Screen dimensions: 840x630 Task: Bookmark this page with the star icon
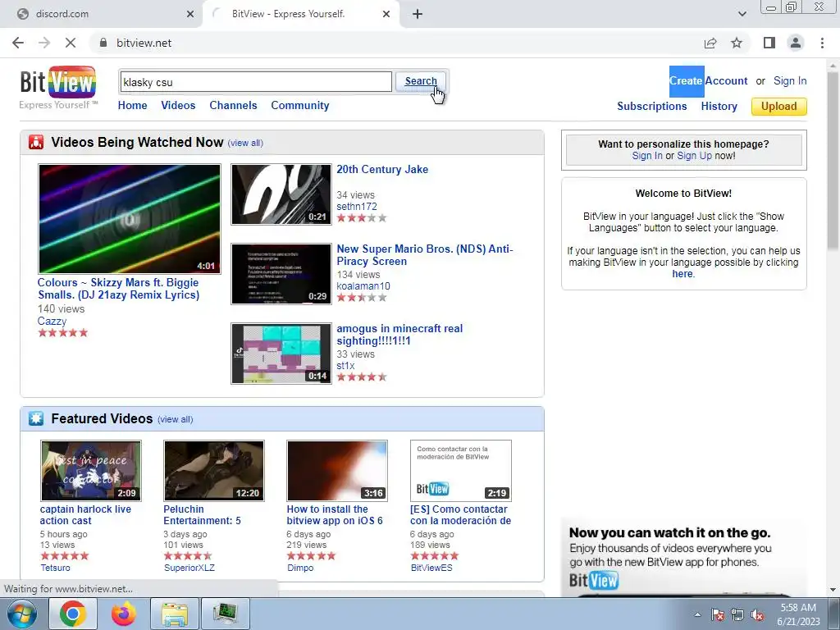coord(737,43)
